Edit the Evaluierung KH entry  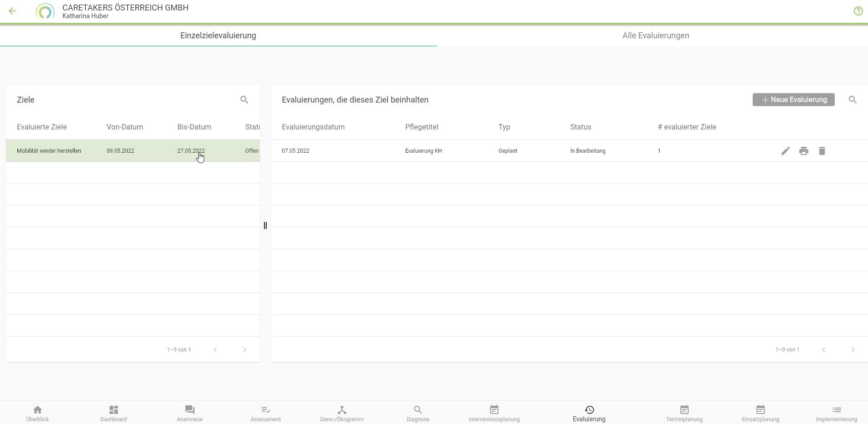[785, 151]
